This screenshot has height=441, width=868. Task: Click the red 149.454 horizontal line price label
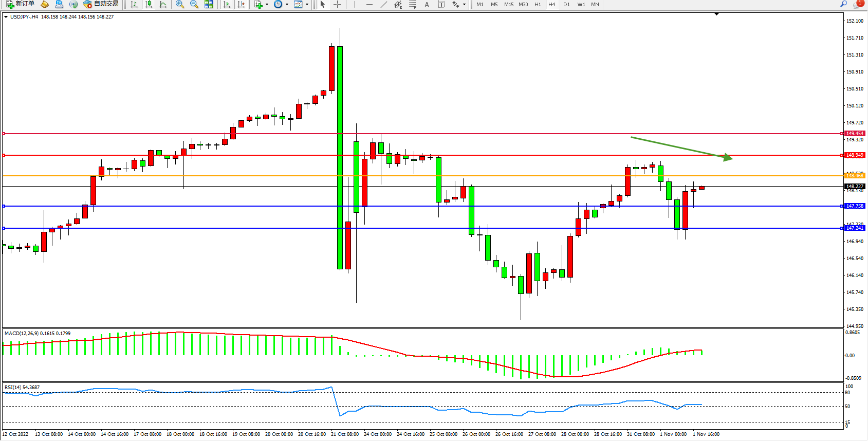coord(855,134)
